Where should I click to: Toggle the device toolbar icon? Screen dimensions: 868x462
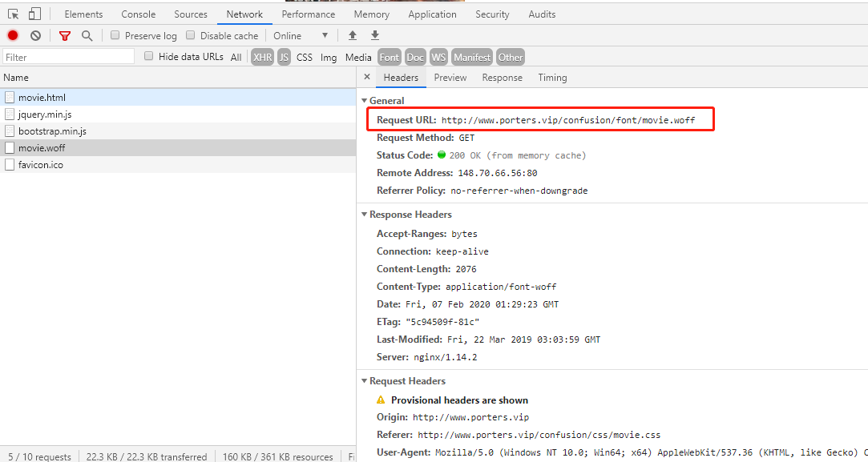coord(34,14)
